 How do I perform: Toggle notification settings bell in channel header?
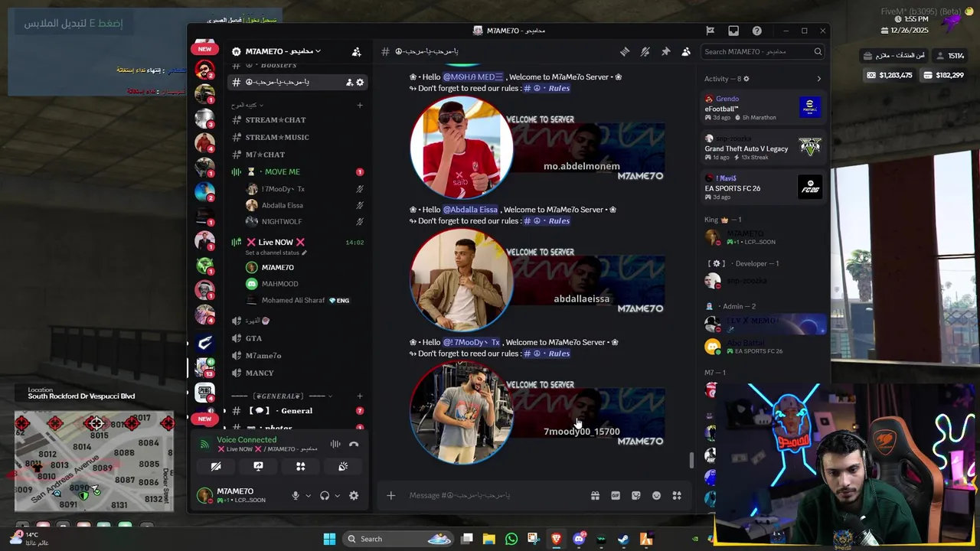[645, 51]
